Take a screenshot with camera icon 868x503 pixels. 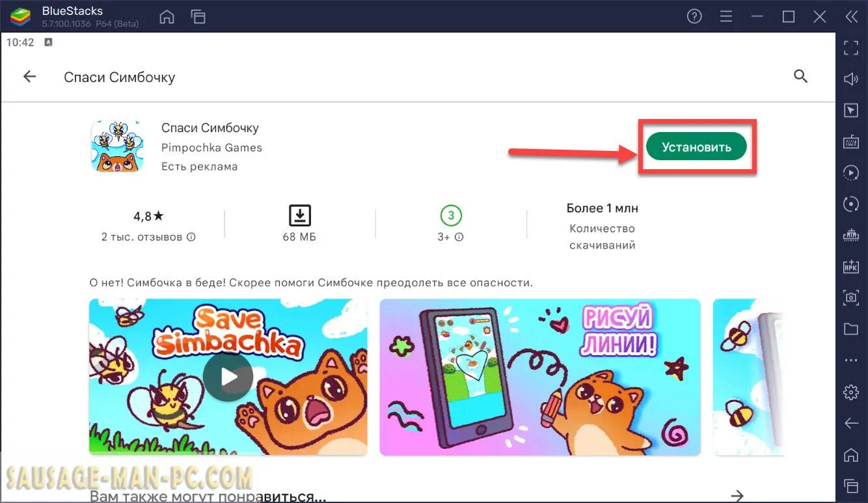coord(851,297)
